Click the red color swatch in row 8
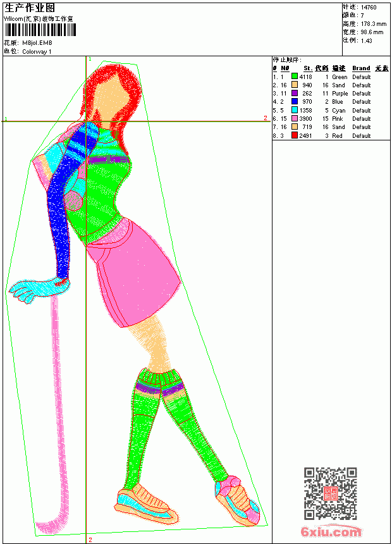This screenshot has height=544, width=392. [295, 135]
